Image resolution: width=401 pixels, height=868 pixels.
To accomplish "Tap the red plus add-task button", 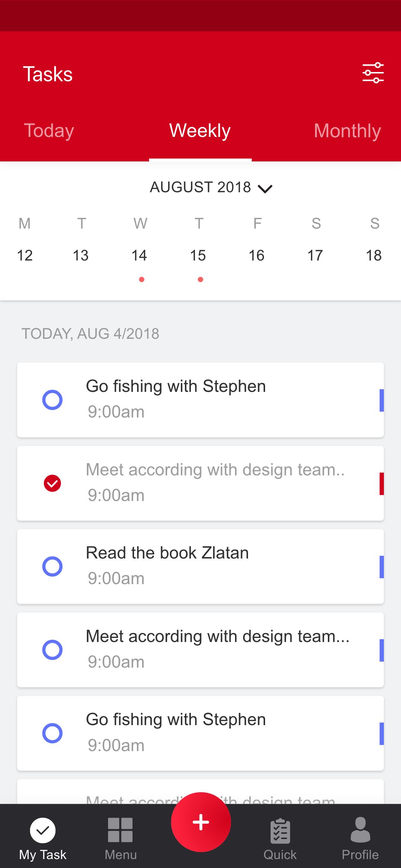I will pyautogui.click(x=201, y=822).
